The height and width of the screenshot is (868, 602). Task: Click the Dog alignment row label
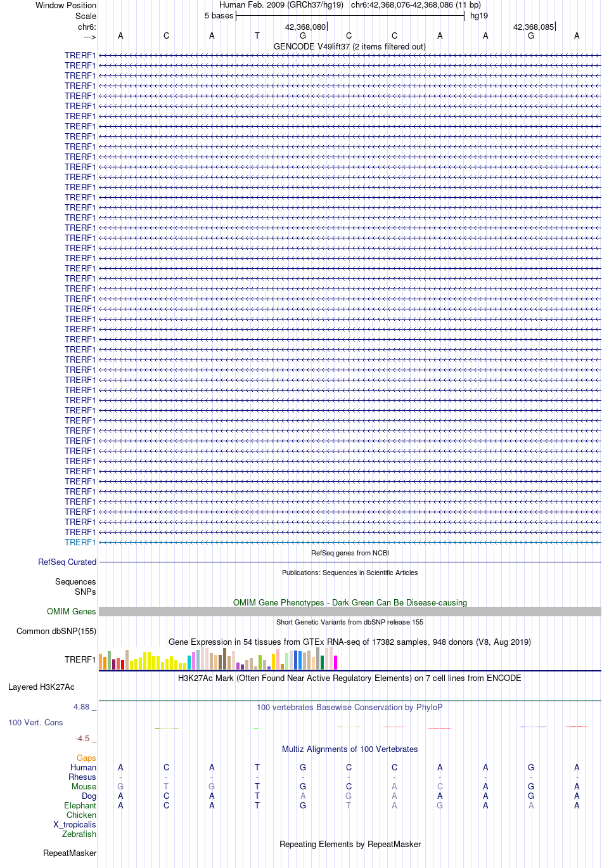[89, 796]
